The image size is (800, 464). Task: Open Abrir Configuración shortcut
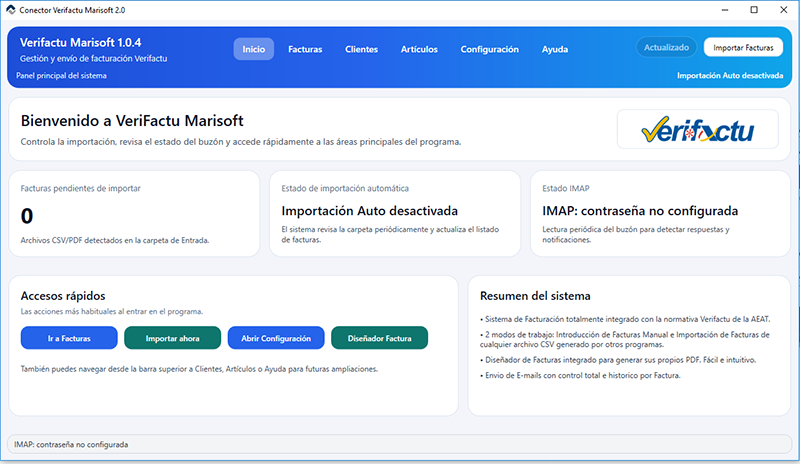tap(276, 338)
